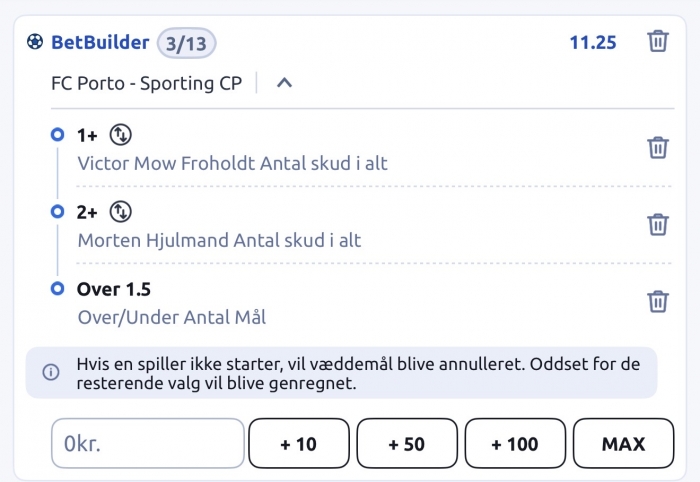Set the stake to MAX

(623, 444)
